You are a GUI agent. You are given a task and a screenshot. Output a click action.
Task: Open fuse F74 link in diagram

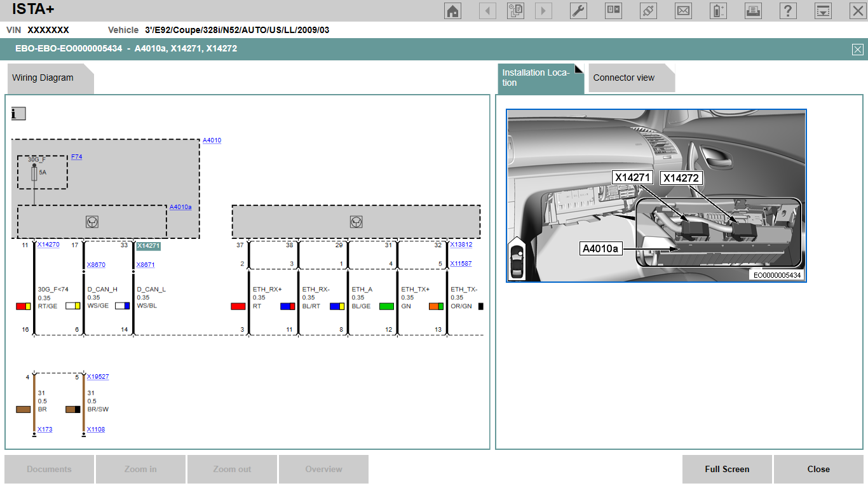pos(76,156)
